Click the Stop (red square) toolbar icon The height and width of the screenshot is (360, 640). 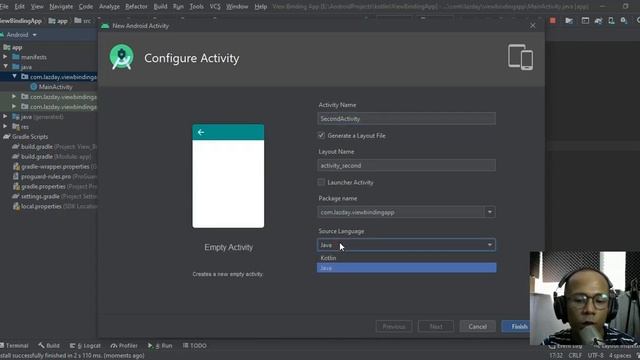pos(553,20)
